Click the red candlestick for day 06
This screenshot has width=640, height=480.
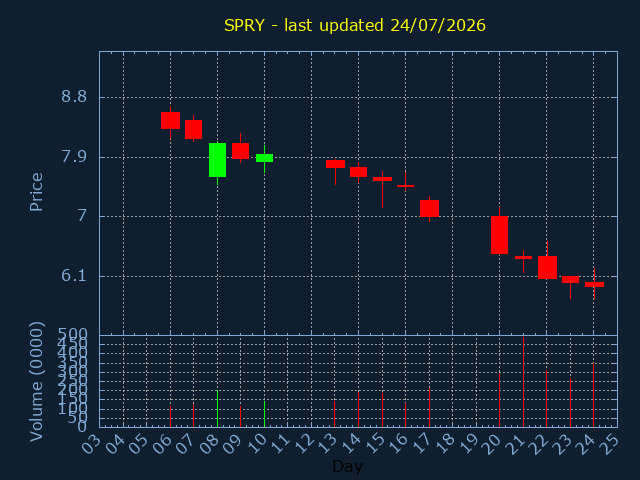tap(170, 120)
